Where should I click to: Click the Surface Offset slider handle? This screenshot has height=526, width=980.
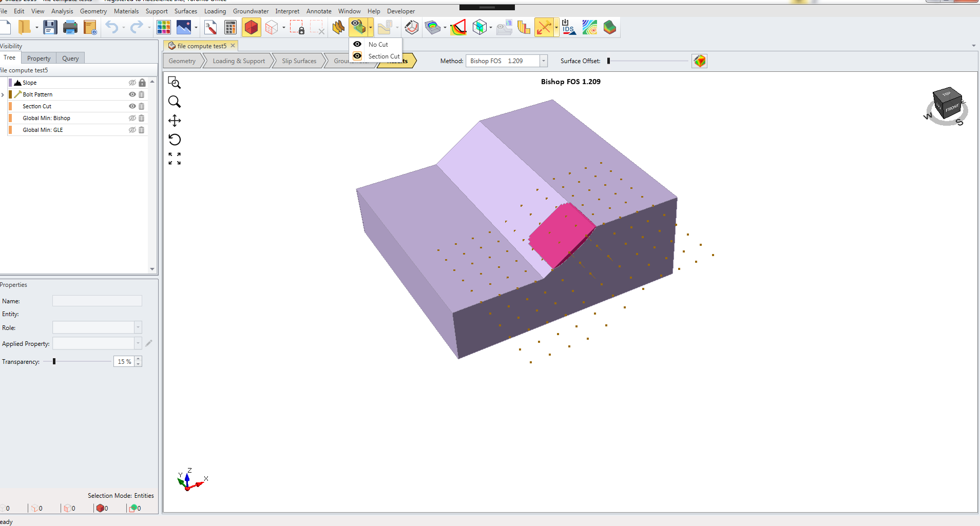(x=608, y=61)
